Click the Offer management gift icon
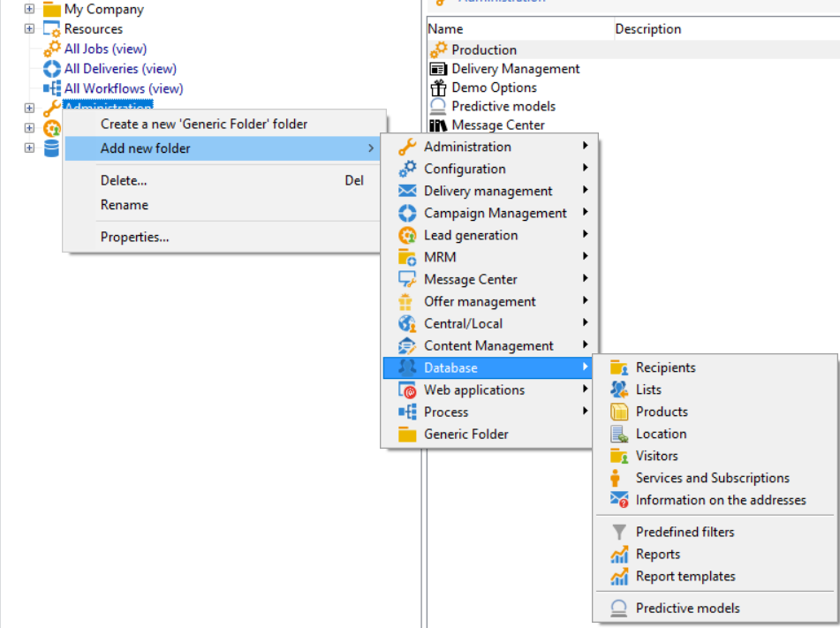The width and height of the screenshot is (840, 628). [407, 301]
